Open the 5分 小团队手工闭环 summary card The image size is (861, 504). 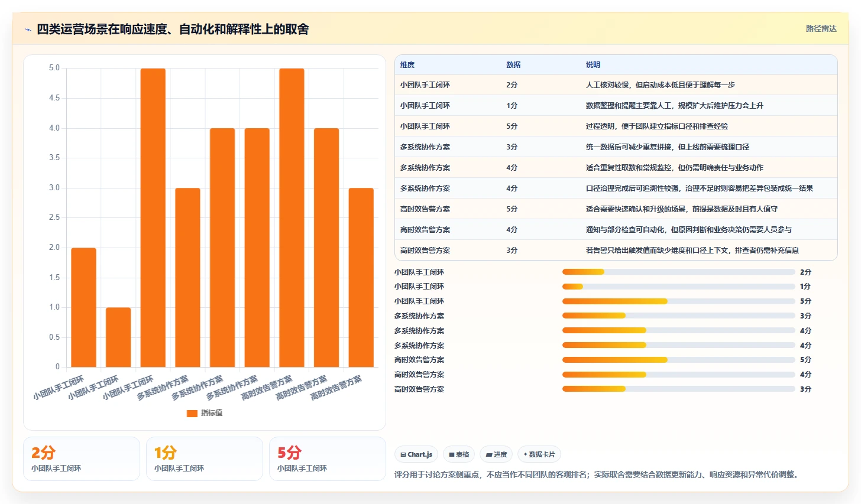point(328,459)
